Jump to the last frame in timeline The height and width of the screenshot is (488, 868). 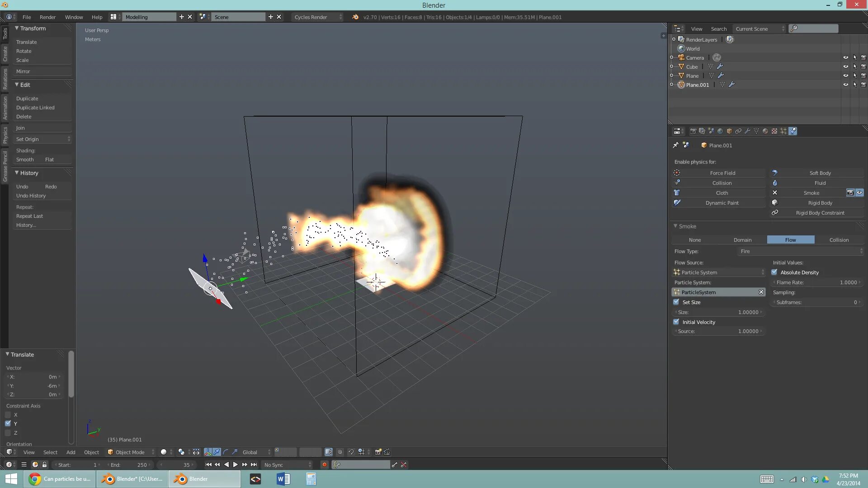[x=254, y=465]
